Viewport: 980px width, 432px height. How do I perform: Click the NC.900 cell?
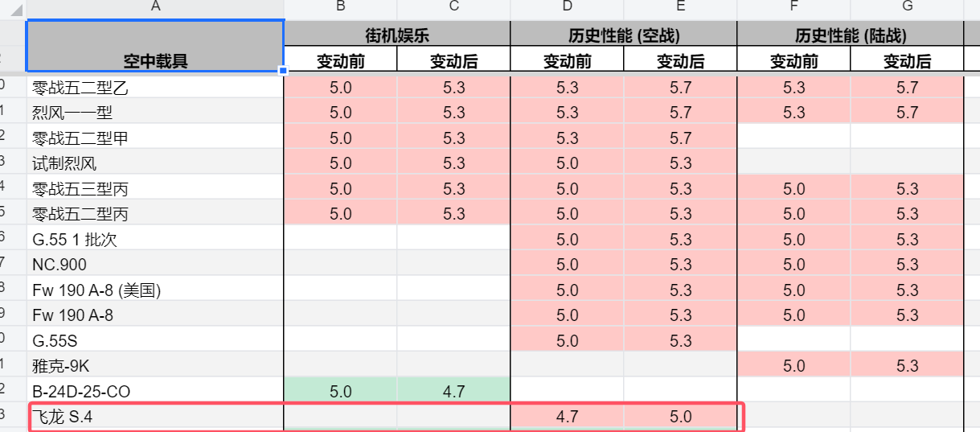[155, 265]
